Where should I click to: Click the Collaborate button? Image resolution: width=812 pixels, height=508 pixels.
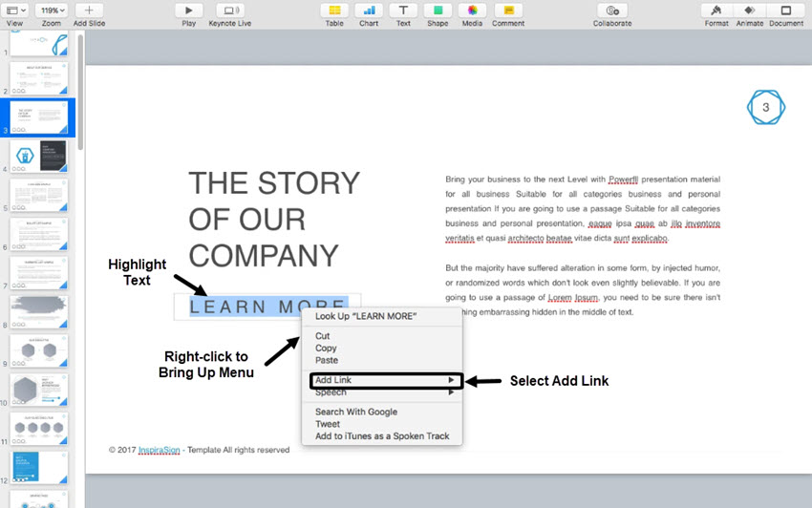pos(612,11)
